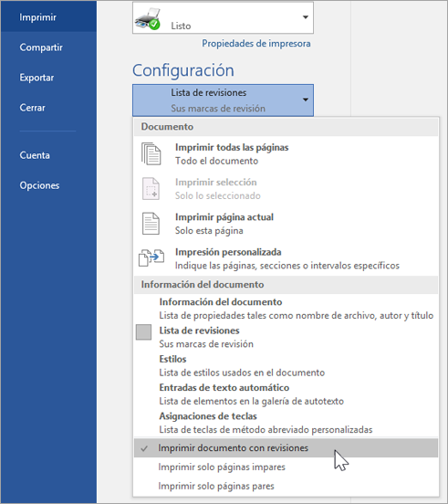Open Propiedades de impresora link
The image size is (448, 504).
(x=256, y=44)
